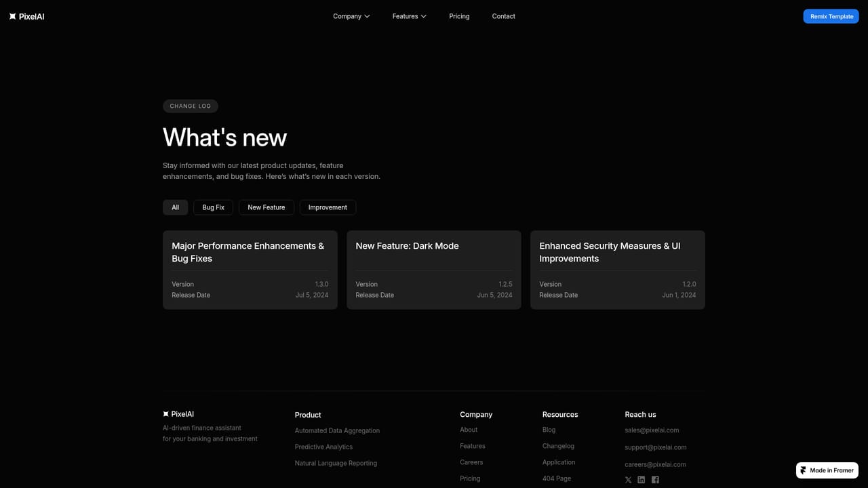Open the Blog footer link
Screen dimensions: 868x488
[x=549, y=430]
